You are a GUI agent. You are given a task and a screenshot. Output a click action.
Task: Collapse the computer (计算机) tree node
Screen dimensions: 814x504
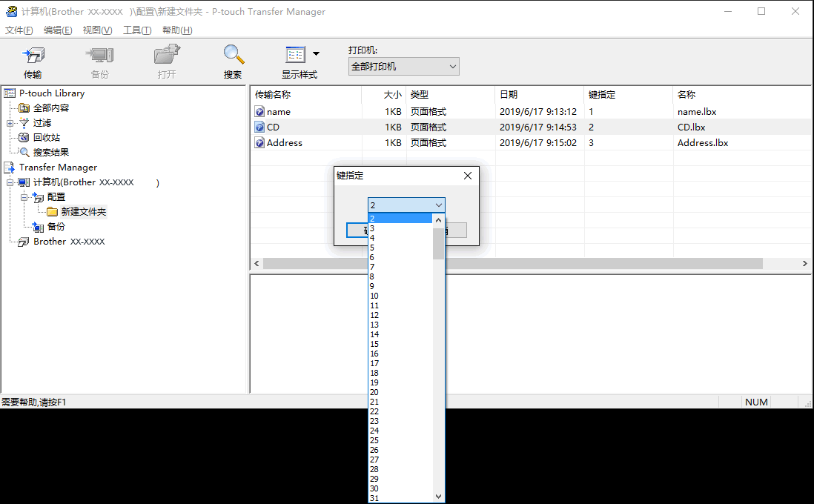click(10, 182)
